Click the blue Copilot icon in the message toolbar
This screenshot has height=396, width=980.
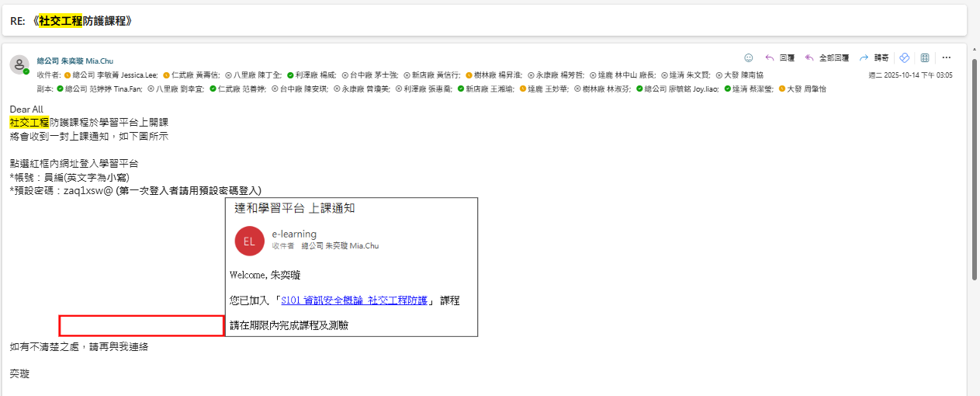[904, 57]
